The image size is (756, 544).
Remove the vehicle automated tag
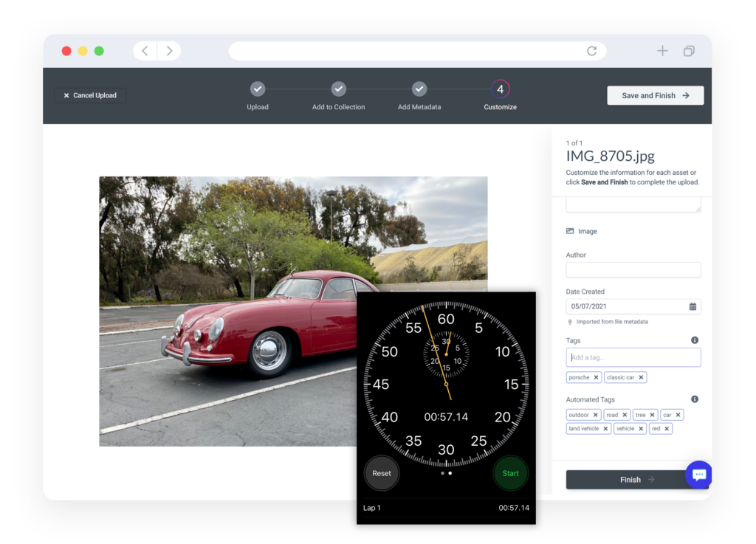pos(641,428)
